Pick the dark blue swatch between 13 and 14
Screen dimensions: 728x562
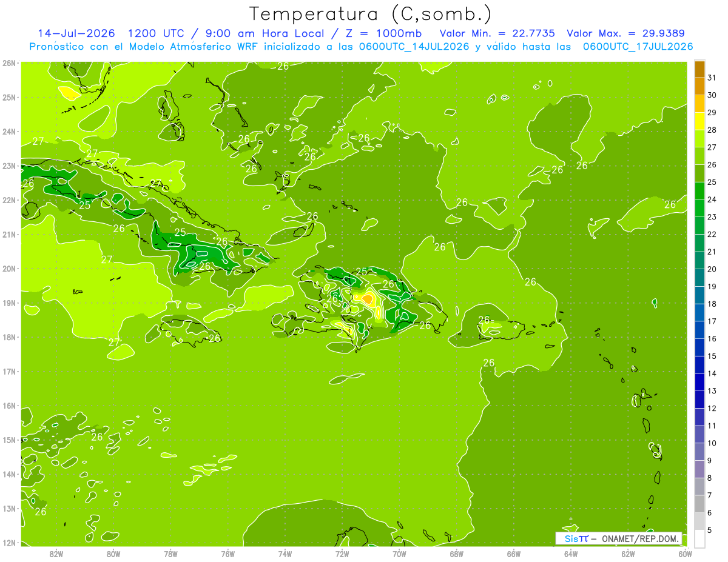699,382
